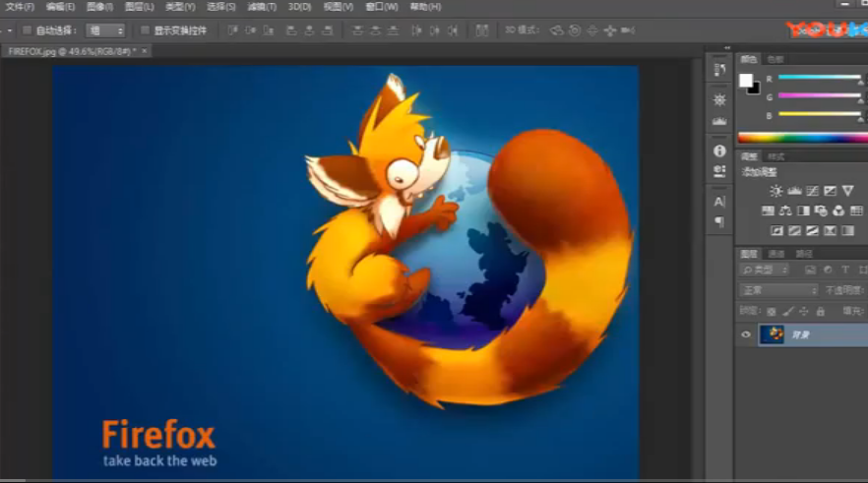Open the 文件(F) menu
Viewport: 868px width, 483px height.
[x=20, y=7]
